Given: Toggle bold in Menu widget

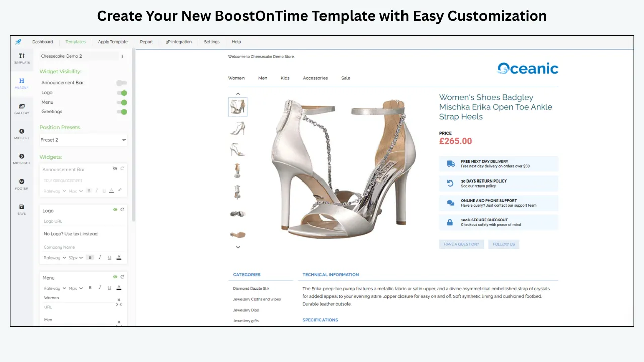Looking at the screenshot, I should [90, 288].
